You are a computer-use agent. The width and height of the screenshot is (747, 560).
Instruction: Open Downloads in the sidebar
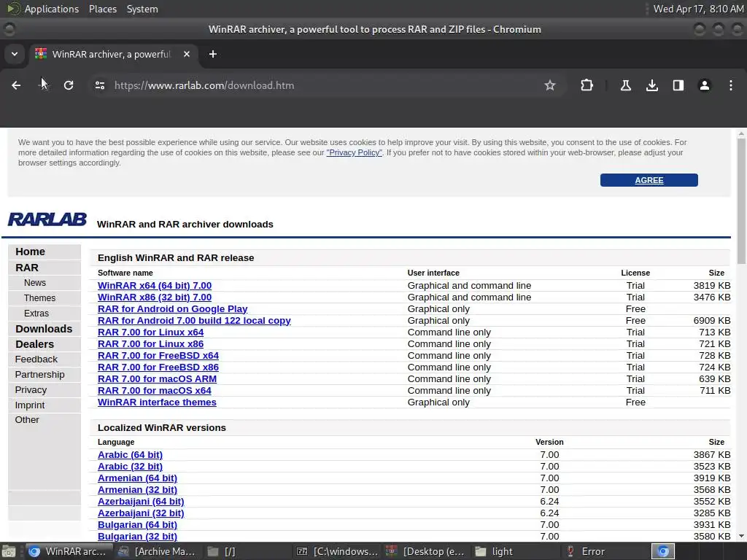coord(44,329)
